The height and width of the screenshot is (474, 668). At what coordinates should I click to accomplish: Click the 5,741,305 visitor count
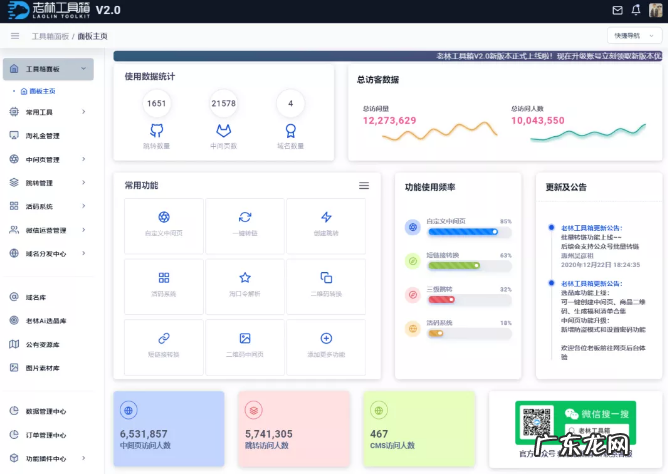point(269,434)
